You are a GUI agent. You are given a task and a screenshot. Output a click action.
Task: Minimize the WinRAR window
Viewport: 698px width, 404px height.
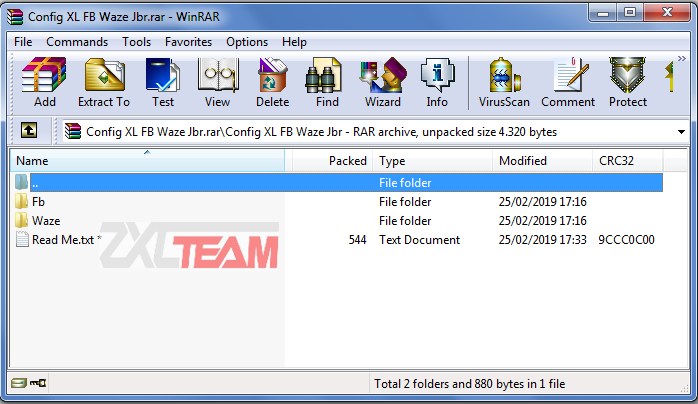603,13
